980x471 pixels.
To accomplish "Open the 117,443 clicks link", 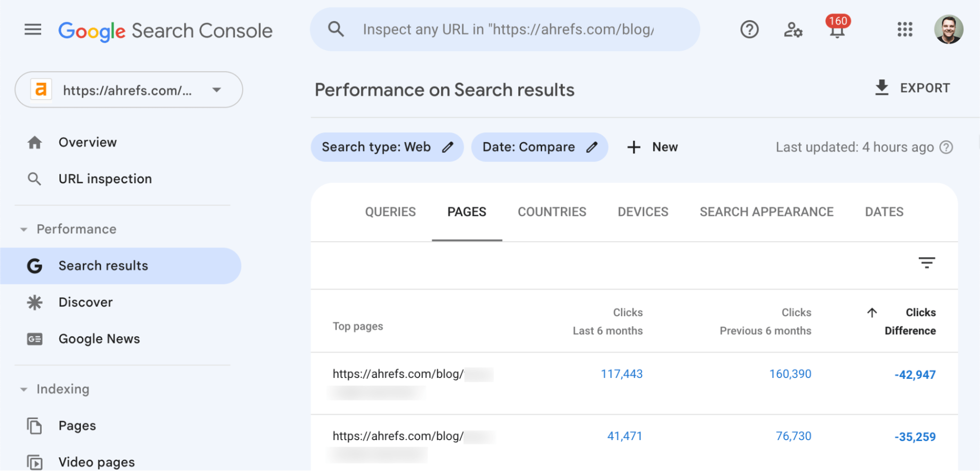I will coord(622,373).
